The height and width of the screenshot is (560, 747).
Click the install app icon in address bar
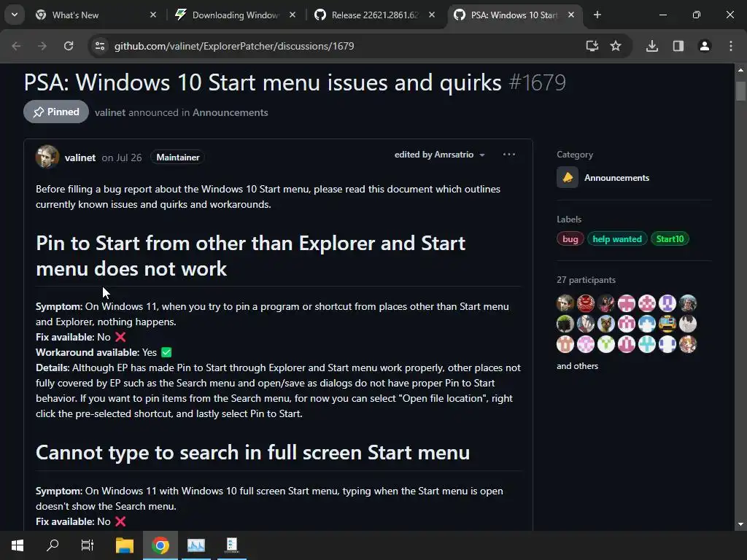592,46
